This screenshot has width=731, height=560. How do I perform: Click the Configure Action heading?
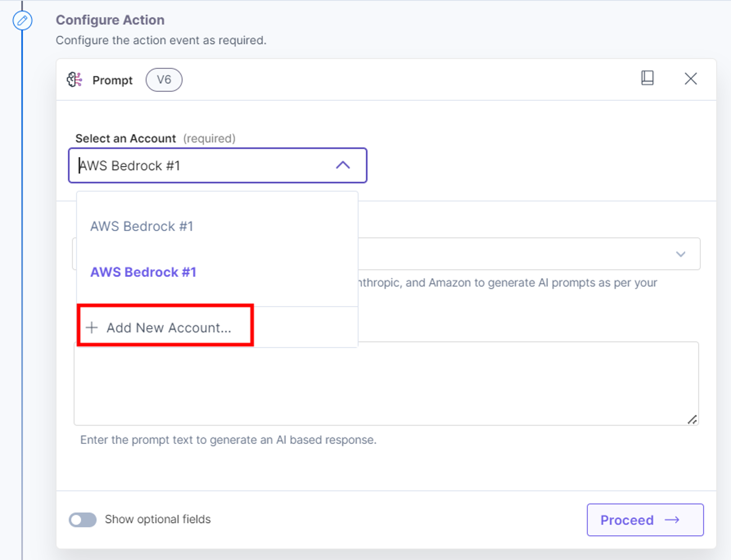tap(110, 20)
